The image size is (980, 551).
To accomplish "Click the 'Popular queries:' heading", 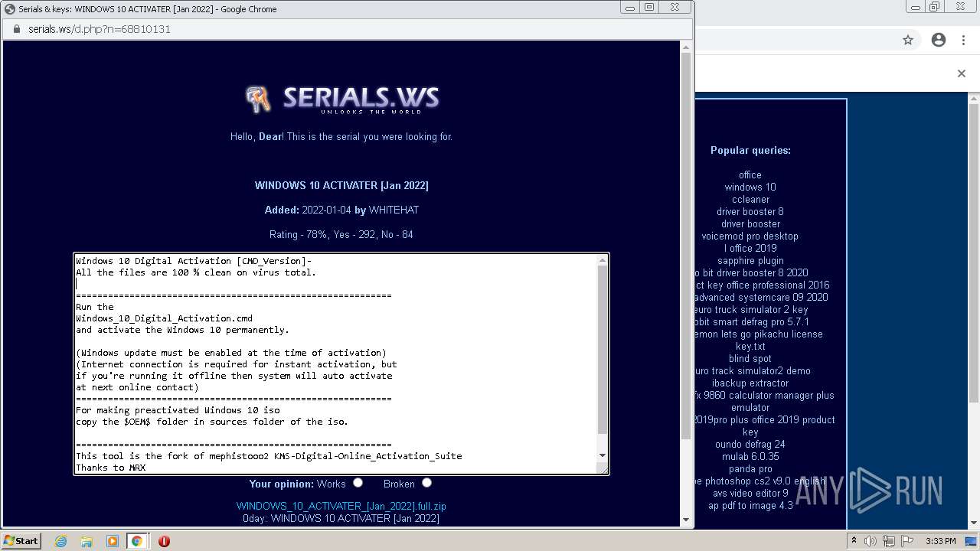I will 750,150.
